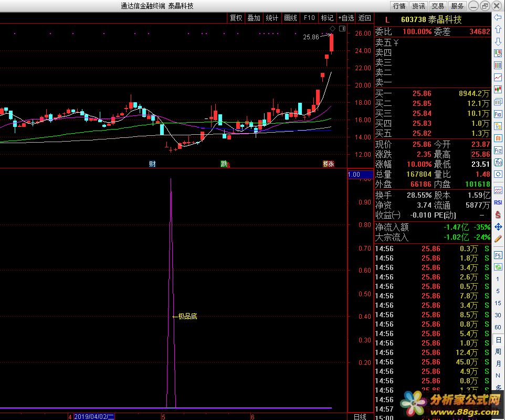The height and width of the screenshot is (420, 505).
Task: Click the orange 自 self-select icon
Action: click(x=498, y=138)
